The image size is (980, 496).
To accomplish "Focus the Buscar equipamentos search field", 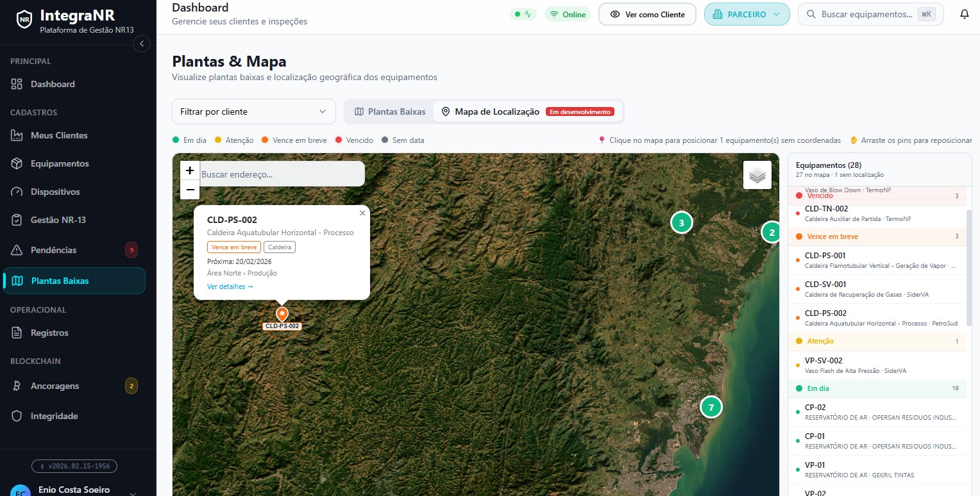I will pyautogui.click(x=870, y=14).
